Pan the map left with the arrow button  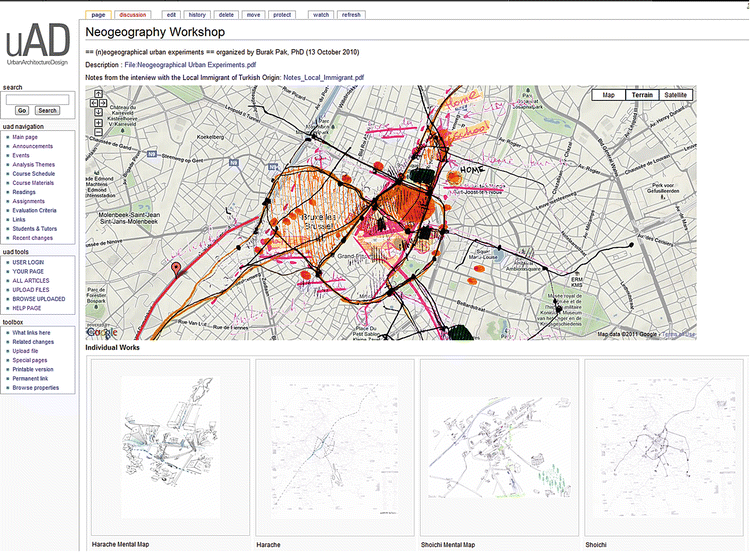click(94, 103)
